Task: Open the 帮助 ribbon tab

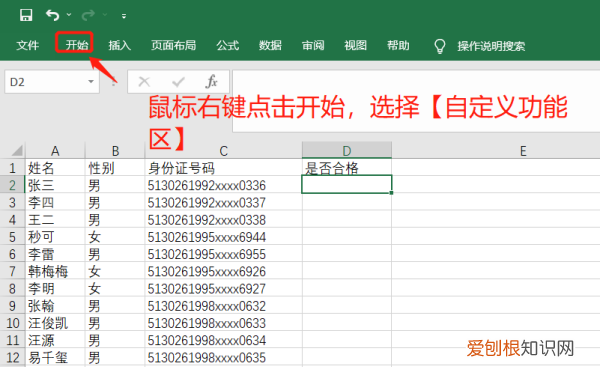Action: pos(398,45)
